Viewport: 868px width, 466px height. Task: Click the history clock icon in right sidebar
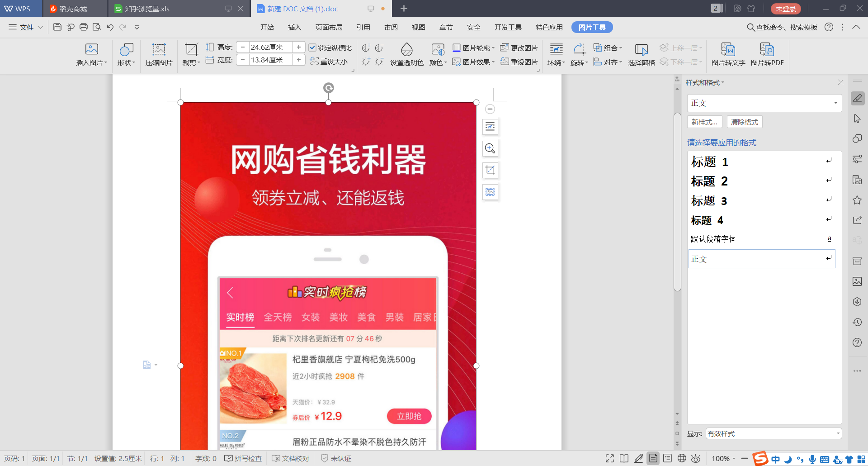(857, 322)
